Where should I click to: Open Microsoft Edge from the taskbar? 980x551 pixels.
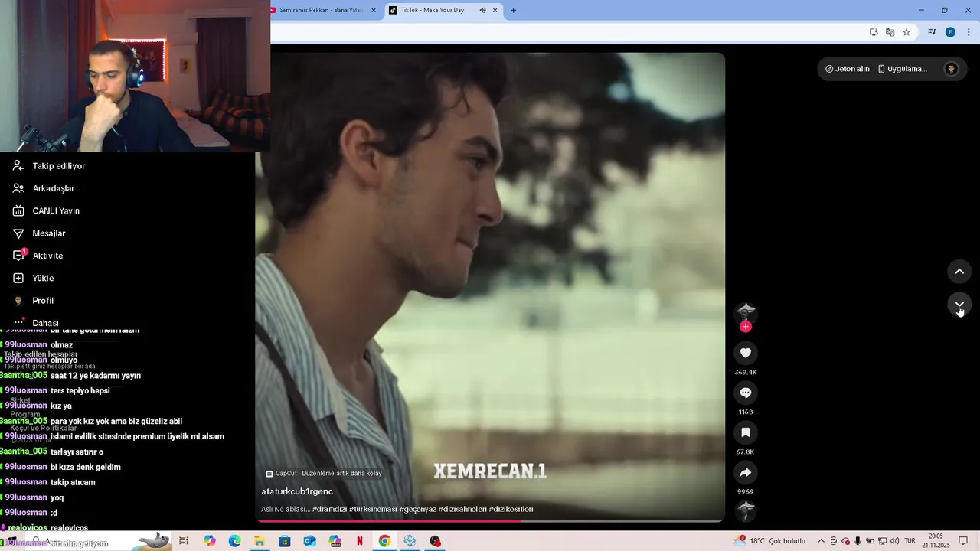coord(234,541)
